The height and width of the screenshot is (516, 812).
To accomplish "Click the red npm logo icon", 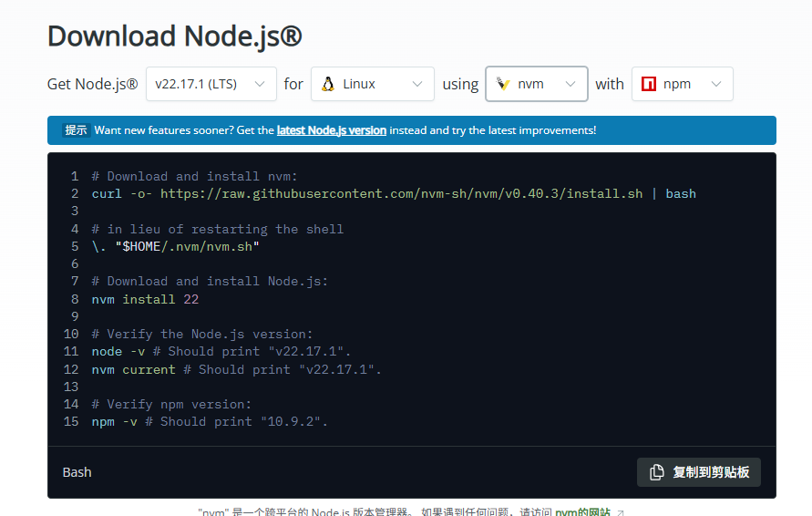I will click(649, 84).
